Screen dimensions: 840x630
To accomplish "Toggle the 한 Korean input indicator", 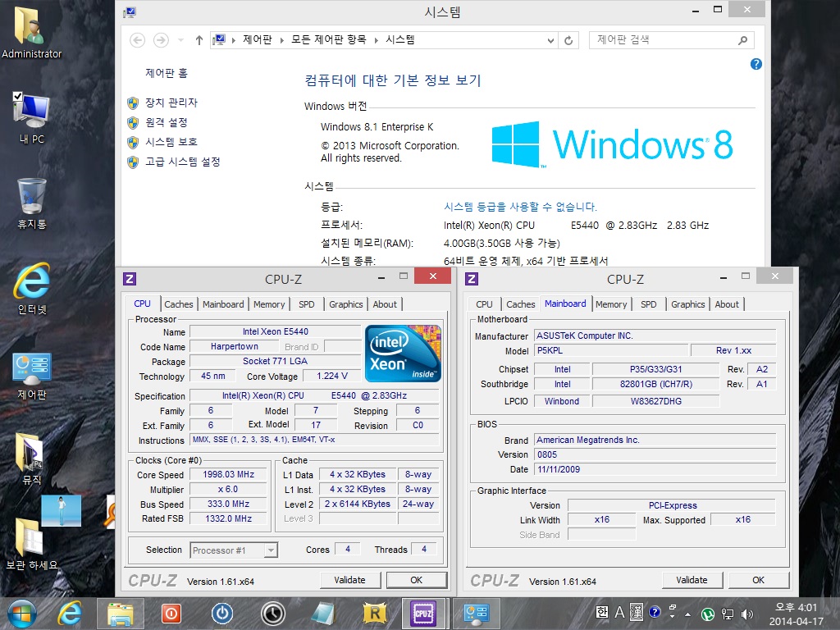I will (601, 612).
